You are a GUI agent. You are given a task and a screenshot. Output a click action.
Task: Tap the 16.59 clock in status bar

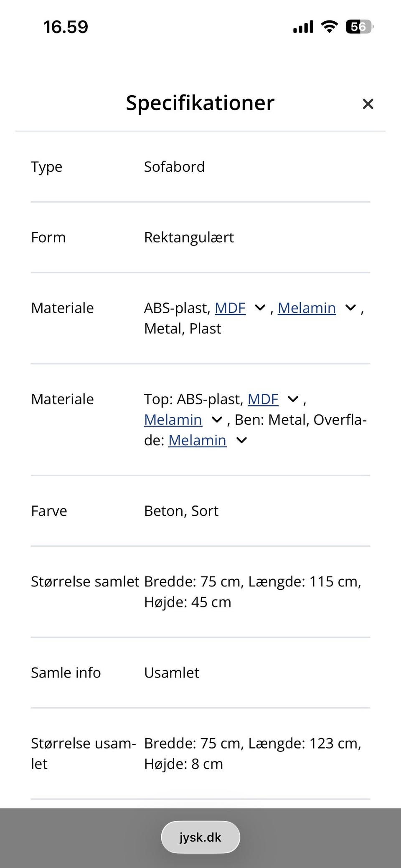coord(66,27)
